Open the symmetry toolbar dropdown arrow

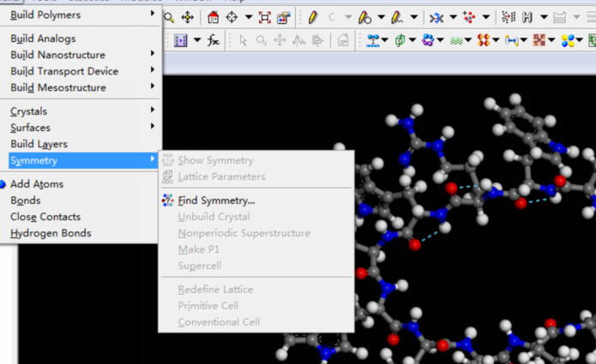485,17
